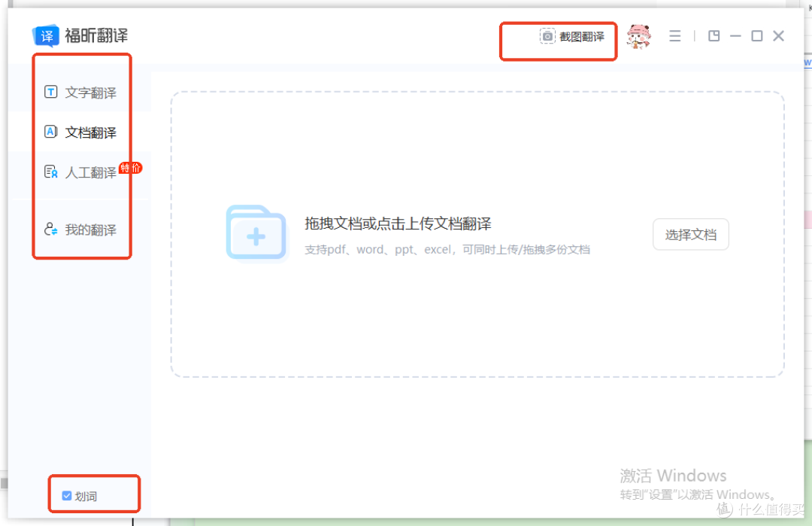Switch to 文字翻译 tab
The height and width of the screenshot is (526, 812).
click(x=80, y=93)
